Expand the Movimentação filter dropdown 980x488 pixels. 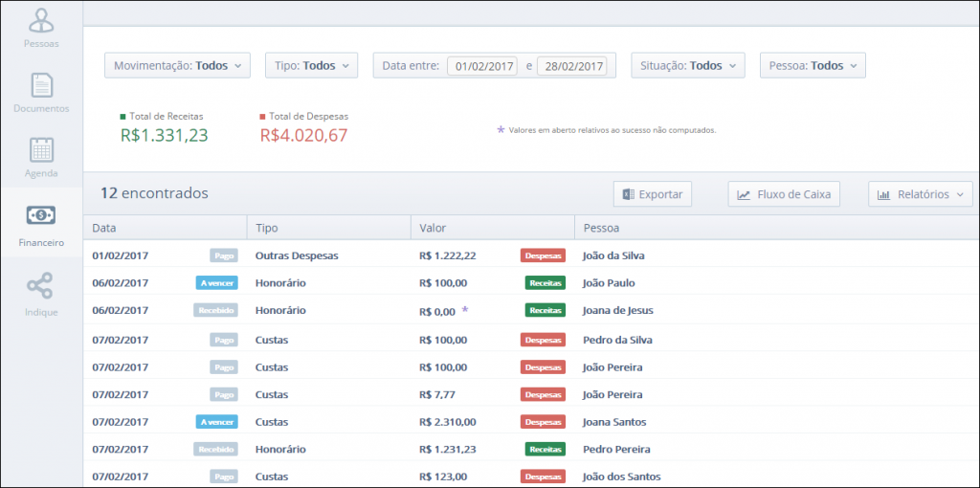point(177,66)
